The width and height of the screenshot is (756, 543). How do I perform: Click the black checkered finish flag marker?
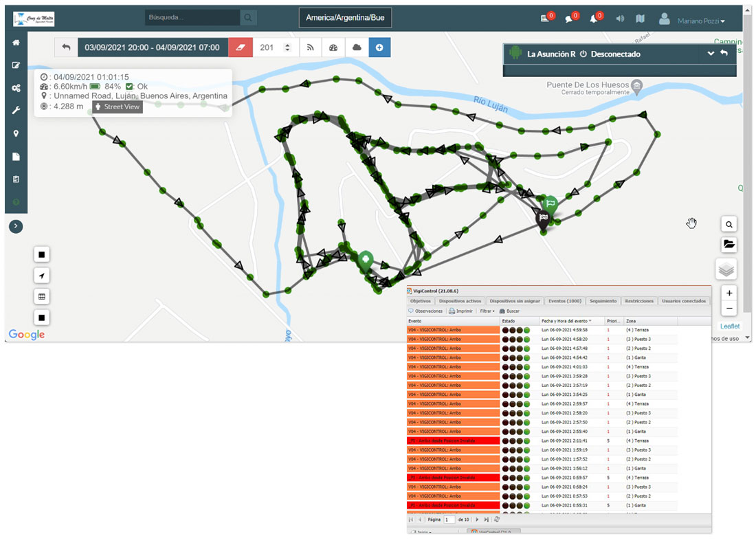pos(544,219)
